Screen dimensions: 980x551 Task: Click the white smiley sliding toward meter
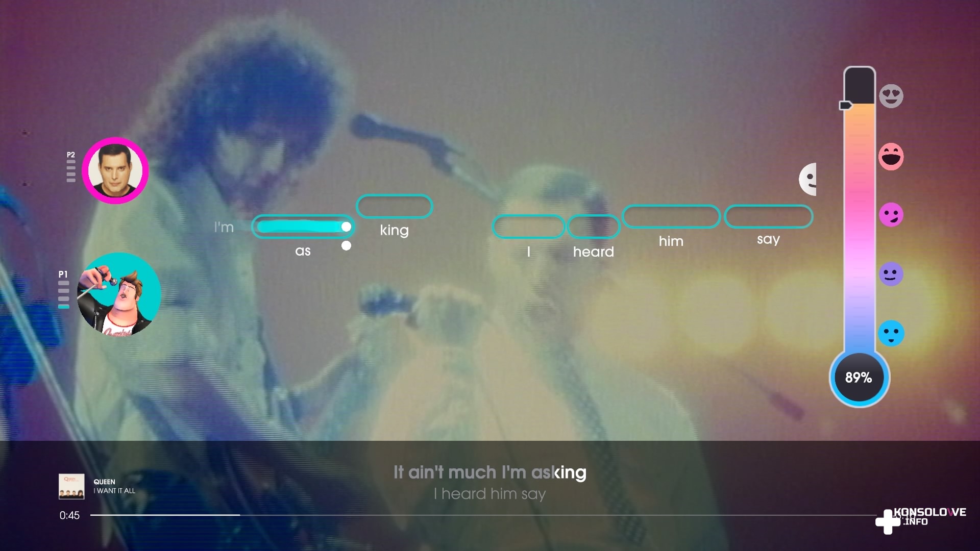tap(808, 179)
